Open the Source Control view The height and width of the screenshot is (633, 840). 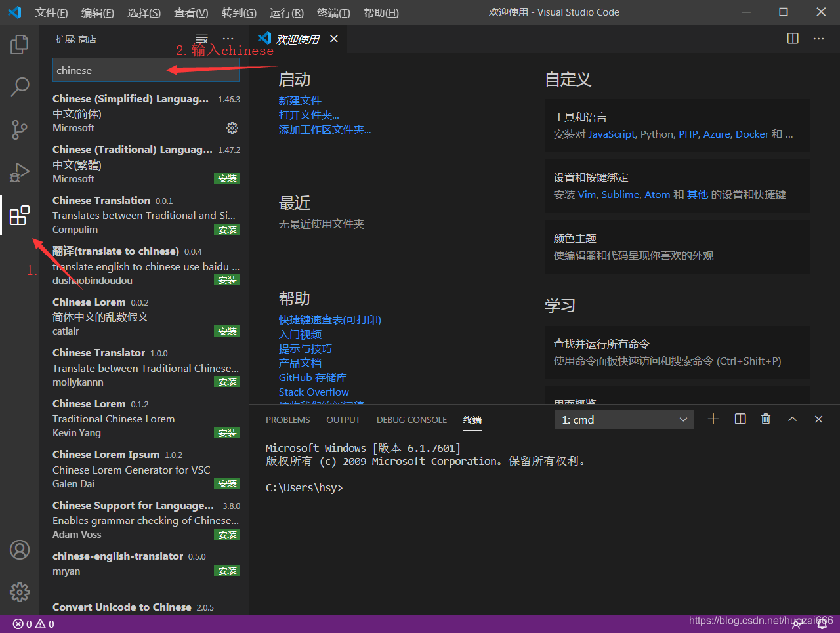click(x=20, y=129)
